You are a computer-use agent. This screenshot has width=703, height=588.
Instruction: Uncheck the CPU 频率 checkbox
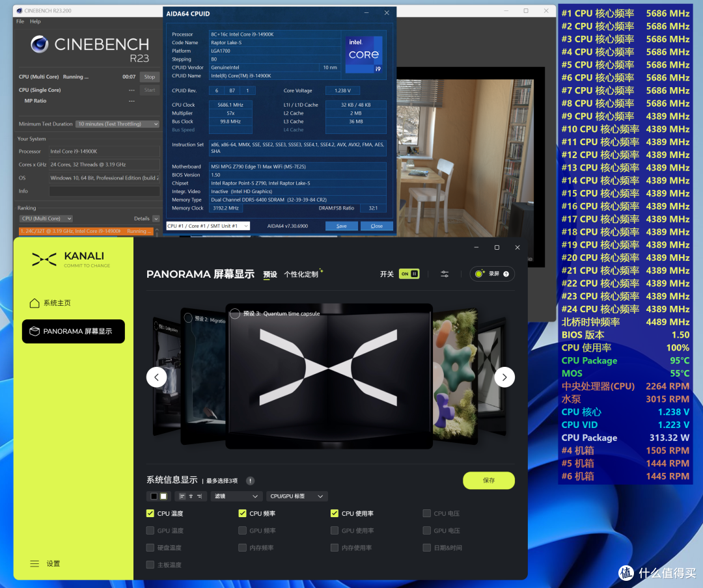tap(243, 513)
